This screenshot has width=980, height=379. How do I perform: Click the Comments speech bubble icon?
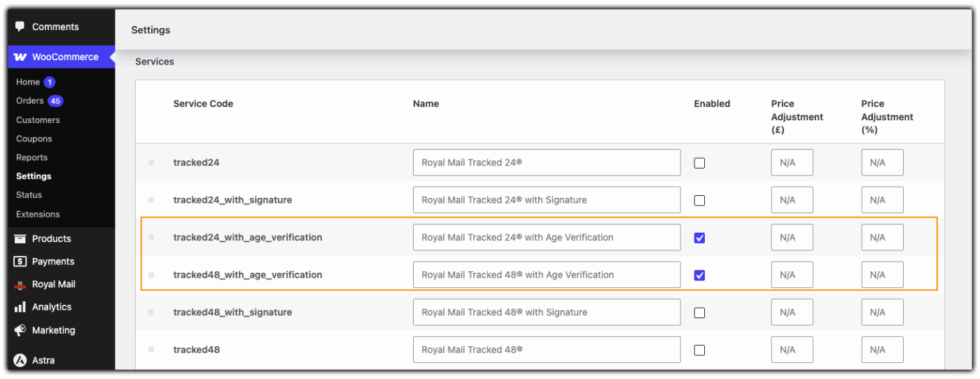click(x=20, y=27)
